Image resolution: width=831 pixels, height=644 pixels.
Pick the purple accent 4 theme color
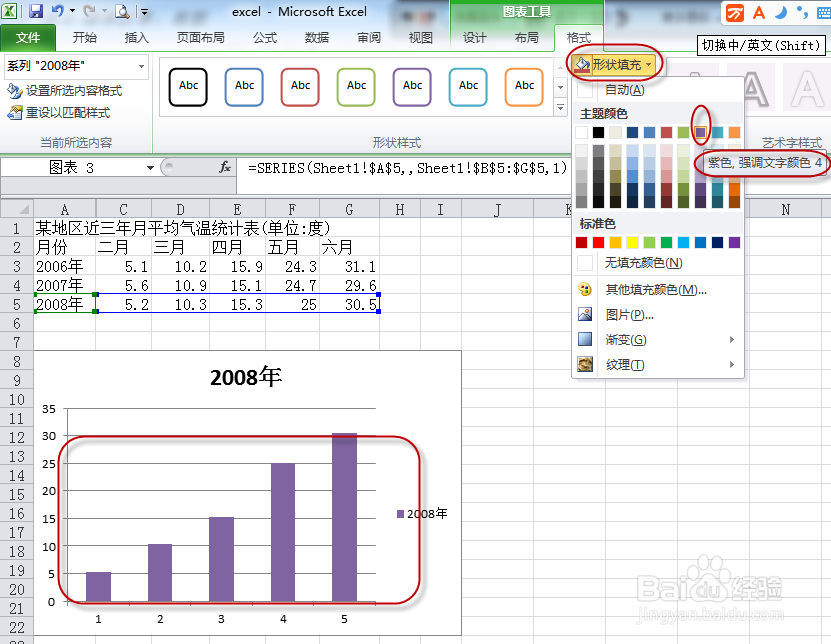[x=700, y=132]
